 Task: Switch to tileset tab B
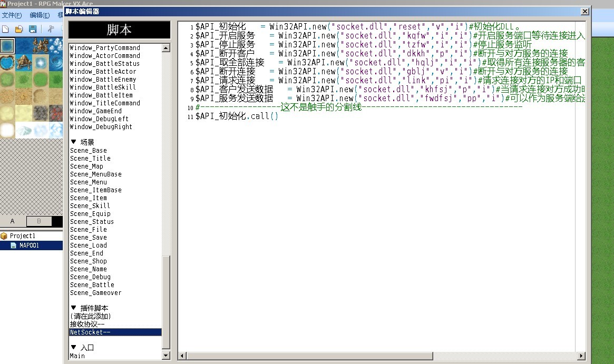pyautogui.click(x=39, y=221)
